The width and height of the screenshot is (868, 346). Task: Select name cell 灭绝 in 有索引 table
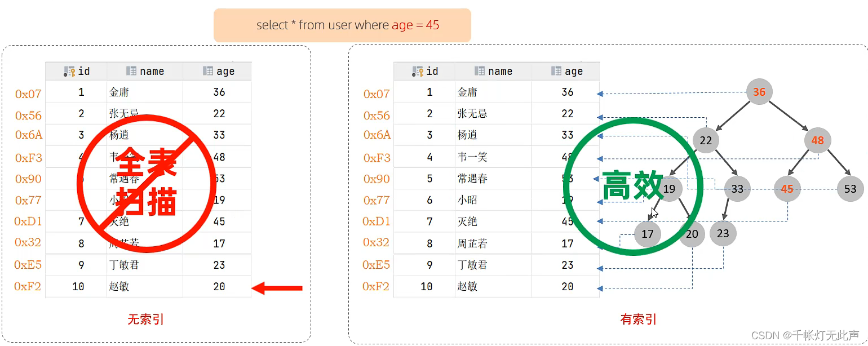[x=493, y=221]
